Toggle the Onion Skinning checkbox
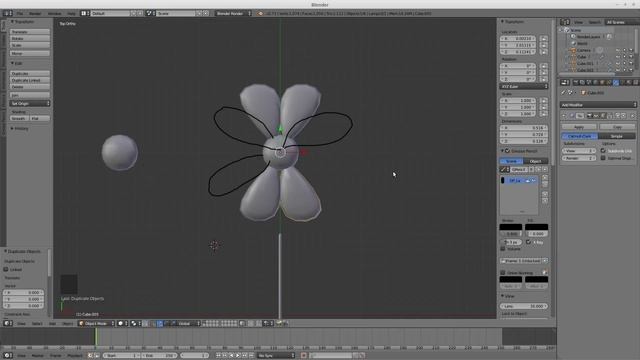 point(503,273)
